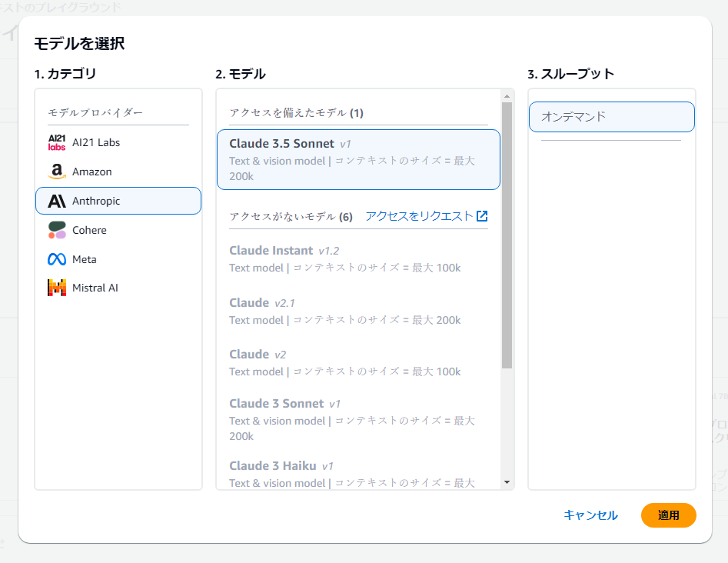Click the アクセスがないモデル (6) heading
The image size is (728, 563).
(291, 216)
